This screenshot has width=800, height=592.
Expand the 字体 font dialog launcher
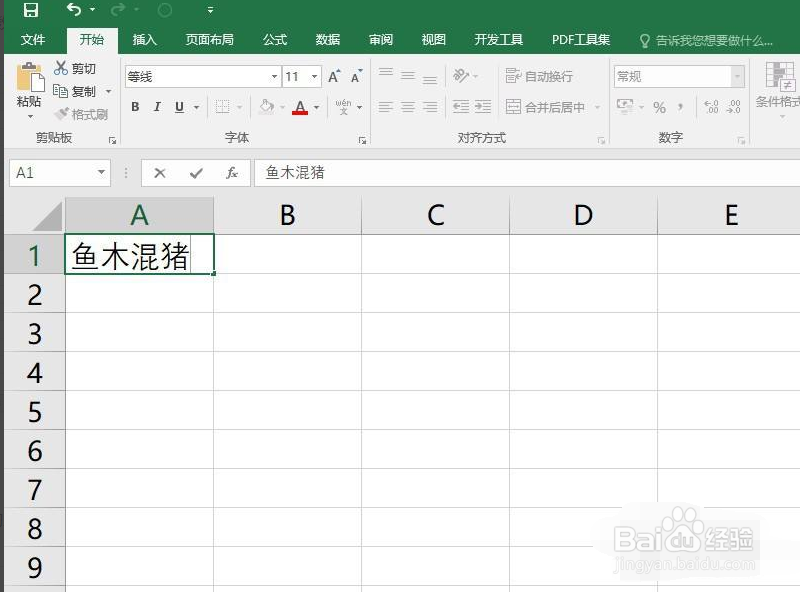(362, 140)
